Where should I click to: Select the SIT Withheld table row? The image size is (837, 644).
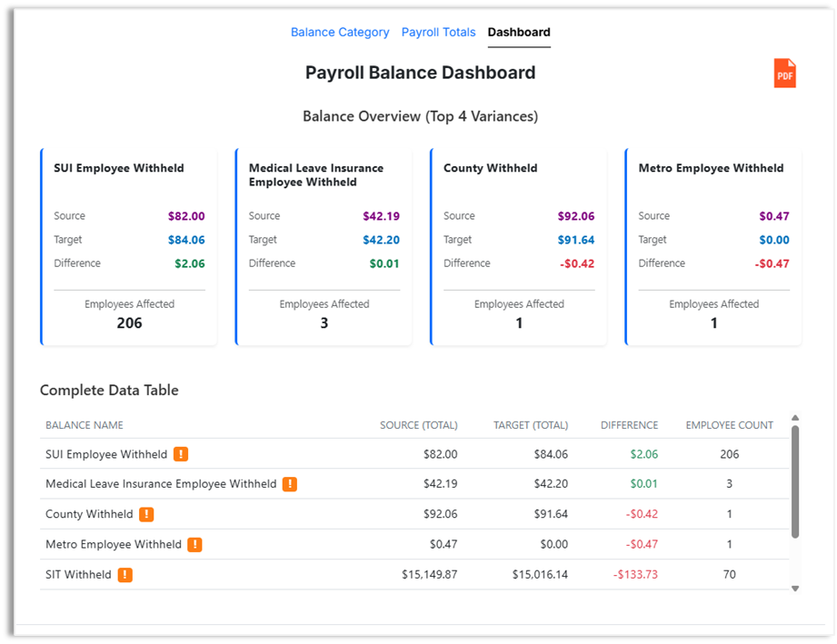409,574
